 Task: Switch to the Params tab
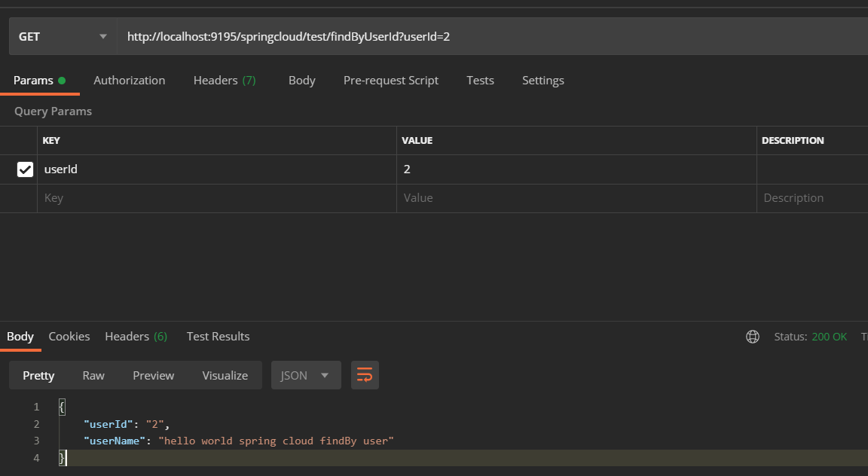pyautogui.click(x=39, y=81)
